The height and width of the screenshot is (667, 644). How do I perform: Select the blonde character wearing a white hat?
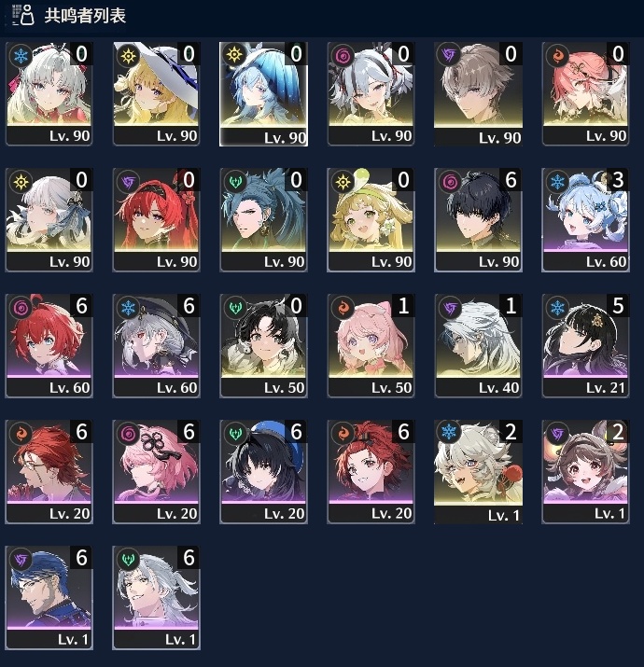pos(156,93)
